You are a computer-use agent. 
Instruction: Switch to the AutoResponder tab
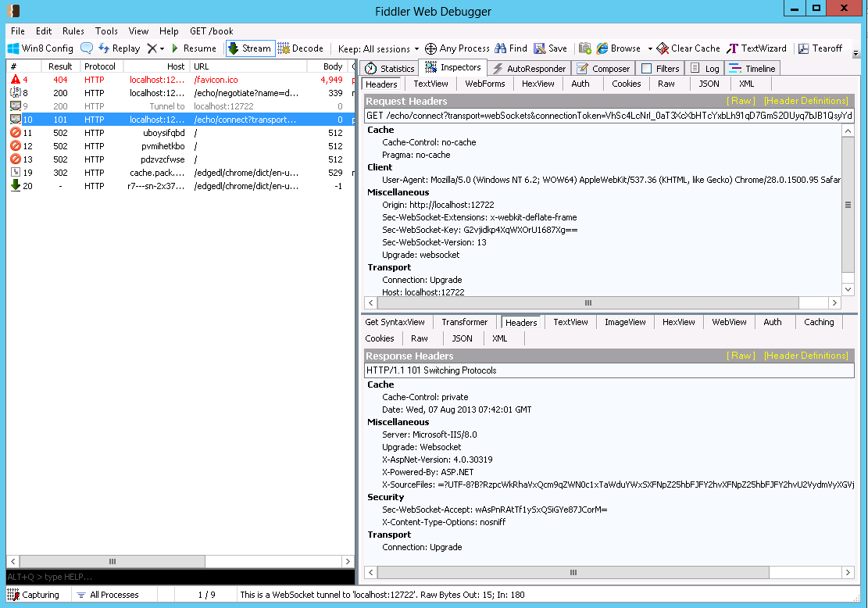point(530,69)
